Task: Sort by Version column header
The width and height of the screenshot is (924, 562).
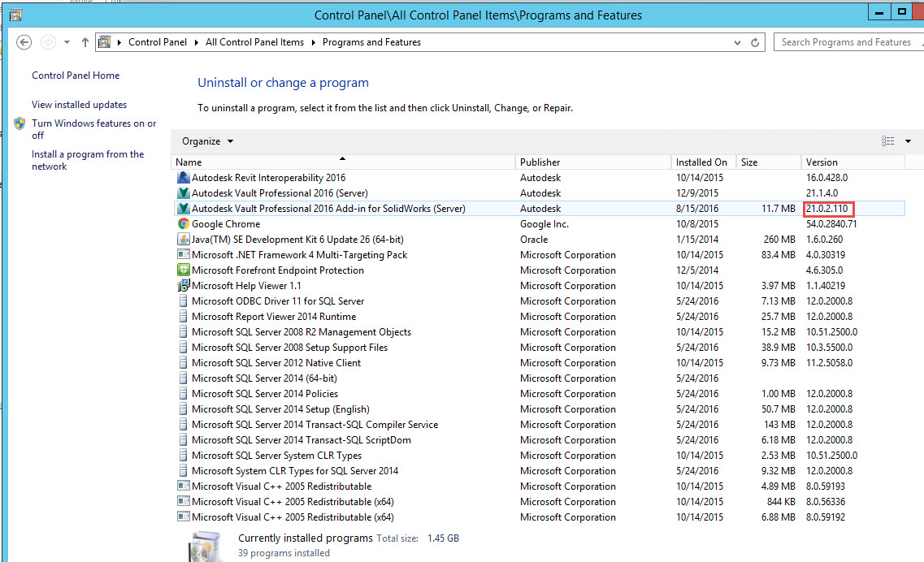Action: click(x=852, y=162)
